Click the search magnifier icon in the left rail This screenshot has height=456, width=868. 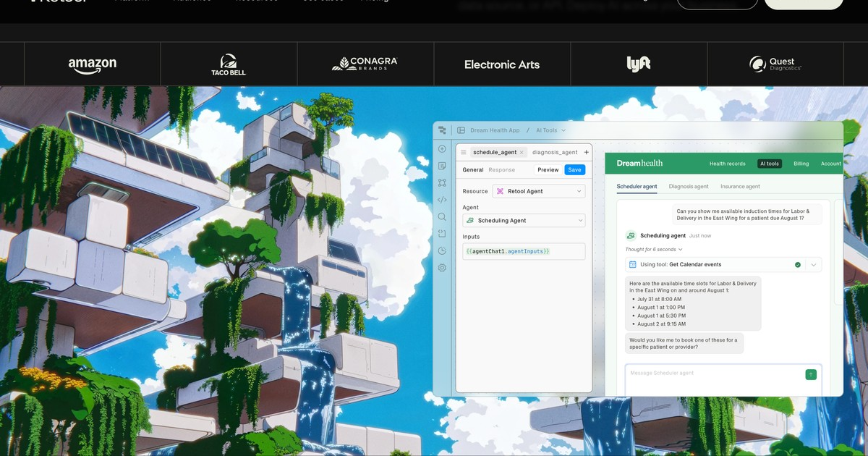(442, 216)
